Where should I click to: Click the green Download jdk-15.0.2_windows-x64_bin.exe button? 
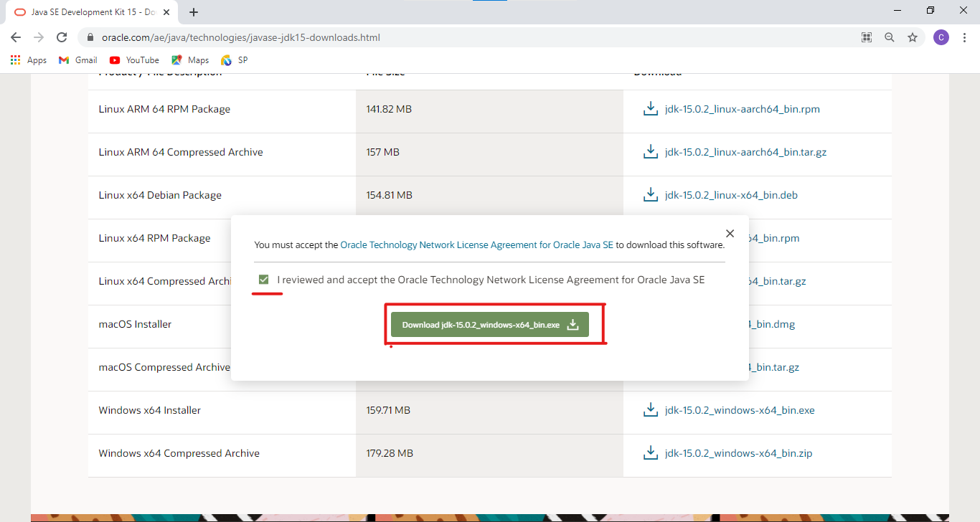(490, 325)
